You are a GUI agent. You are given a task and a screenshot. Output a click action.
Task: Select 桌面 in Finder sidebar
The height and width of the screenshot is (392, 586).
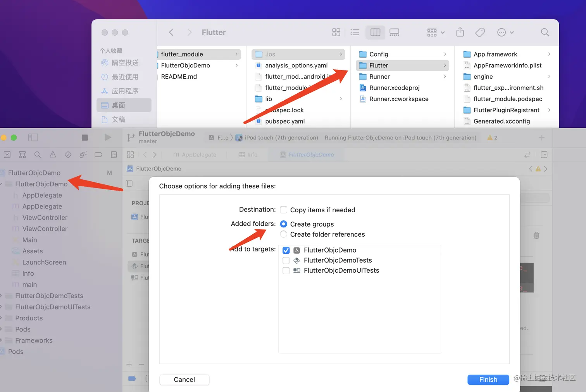click(124, 105)
